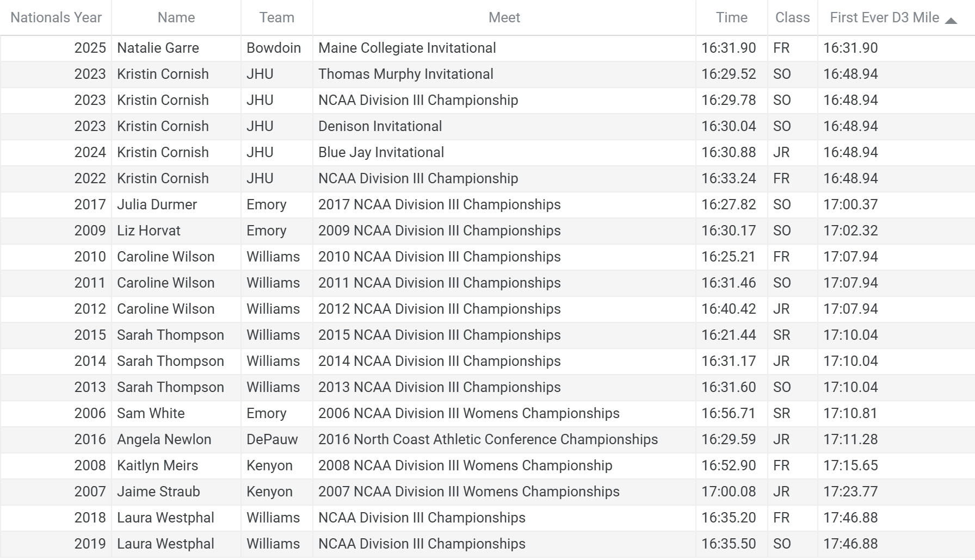Select Sam White name cell

151,413
